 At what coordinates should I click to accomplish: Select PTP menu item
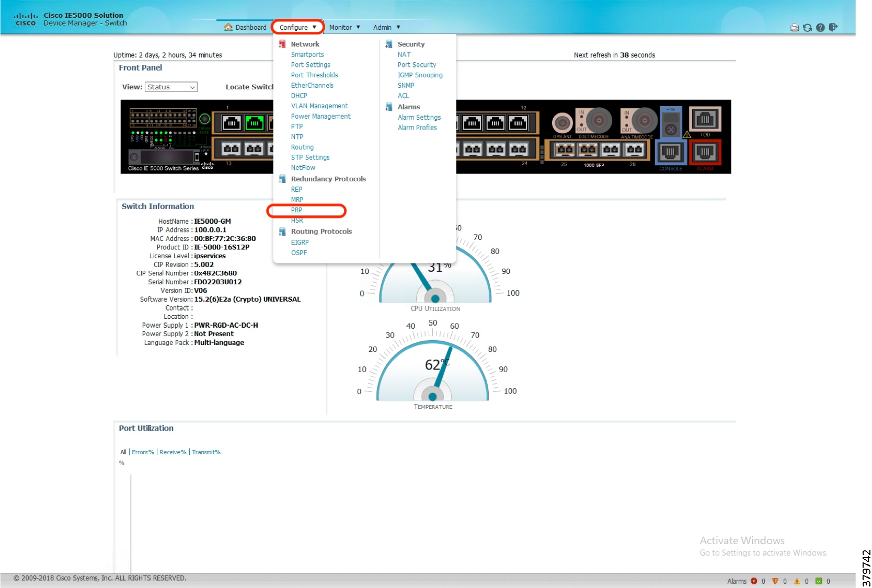(x=297, y=126)
